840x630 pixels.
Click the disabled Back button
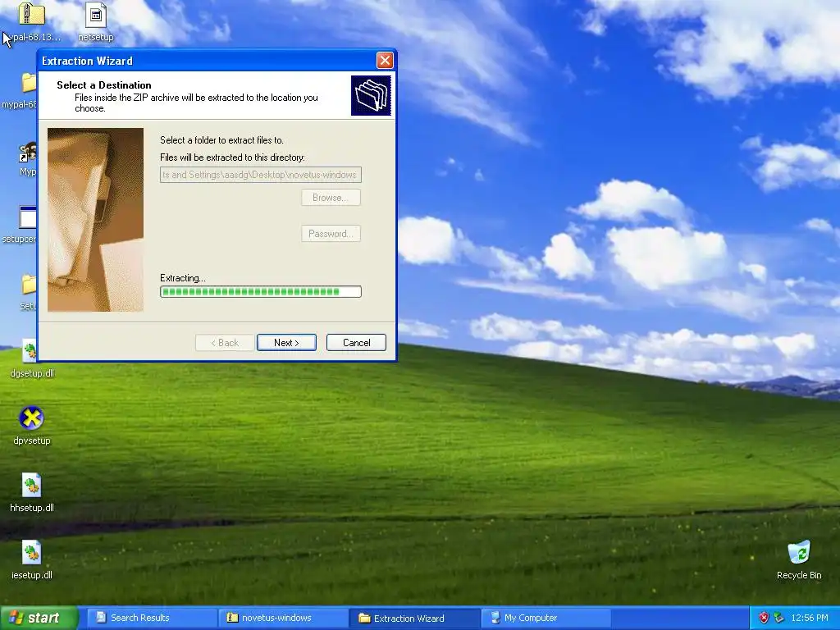pos(225,343)
